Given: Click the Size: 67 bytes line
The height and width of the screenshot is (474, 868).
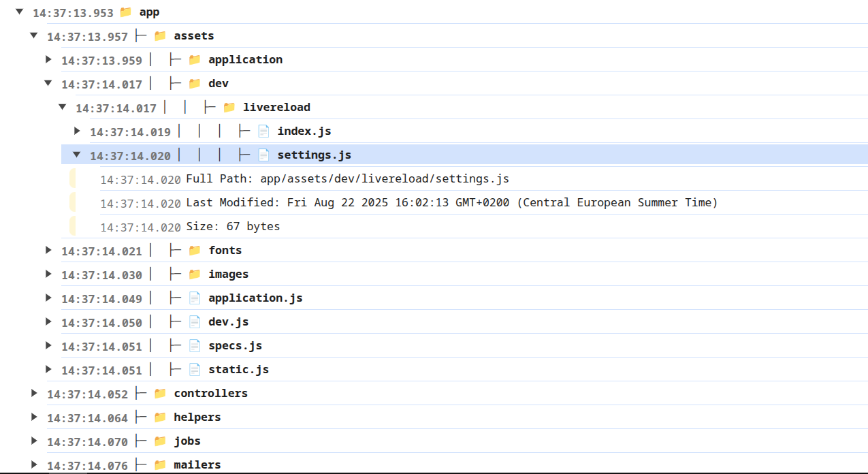Looking at the screenshot, I should [x=233, y=227].
